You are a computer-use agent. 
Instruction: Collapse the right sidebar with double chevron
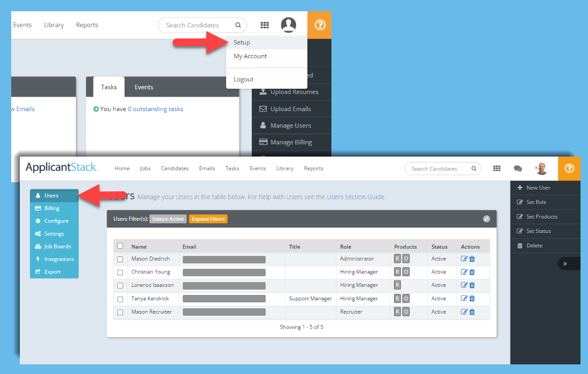tap(565, 264)
